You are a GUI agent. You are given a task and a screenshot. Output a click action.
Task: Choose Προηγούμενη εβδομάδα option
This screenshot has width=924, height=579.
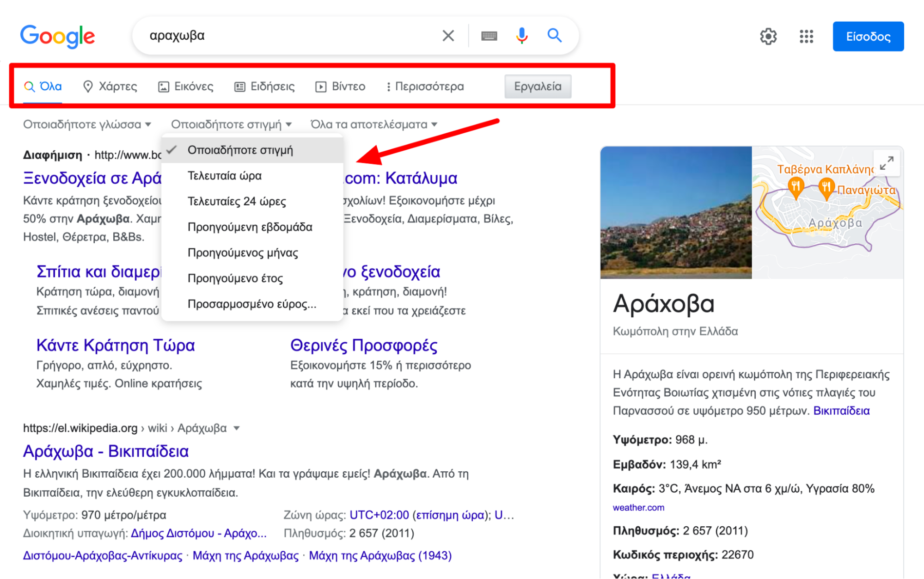click(x=252, y=227)
